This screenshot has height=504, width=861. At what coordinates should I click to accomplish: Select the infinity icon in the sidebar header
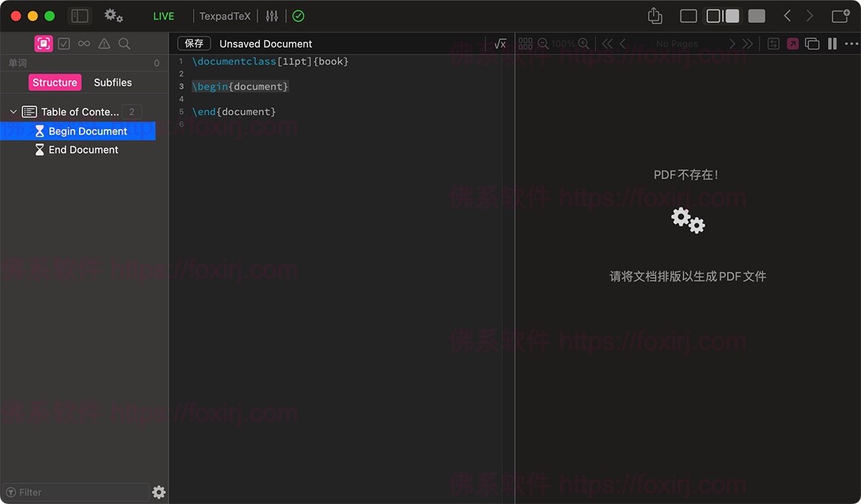[x=84, y=43]
